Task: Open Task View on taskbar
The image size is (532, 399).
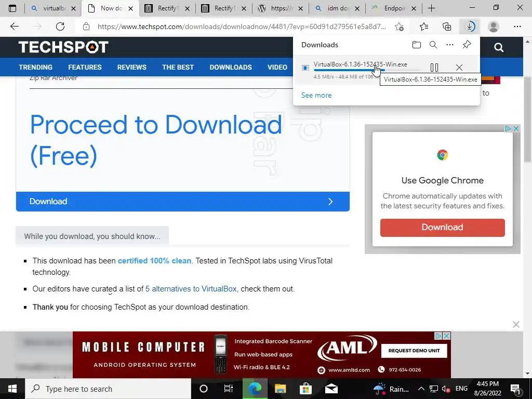Action: 229,389
